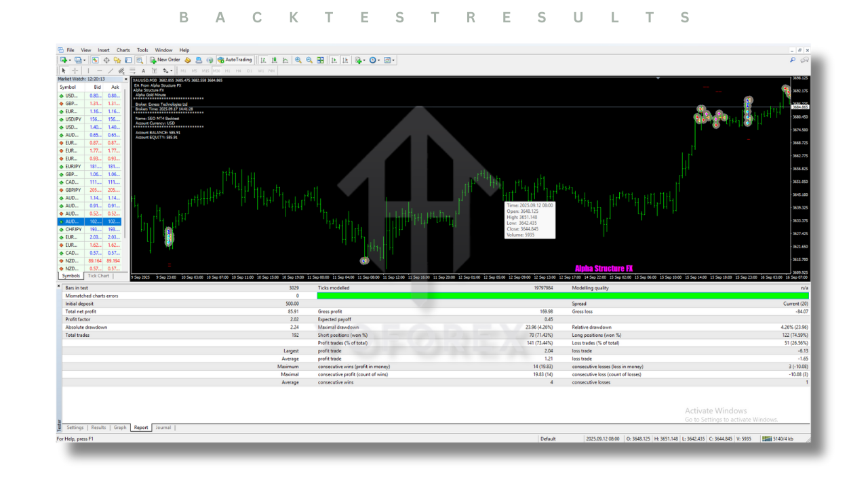Expand the periodicity clock dropdown

click(x=378, y=60)
